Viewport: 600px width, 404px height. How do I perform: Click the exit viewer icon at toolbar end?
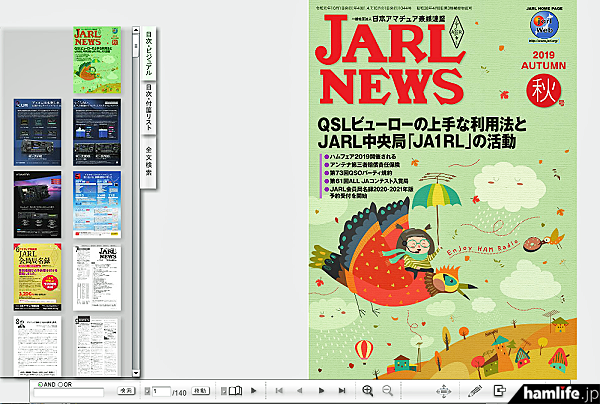click(x=498, y=391)
